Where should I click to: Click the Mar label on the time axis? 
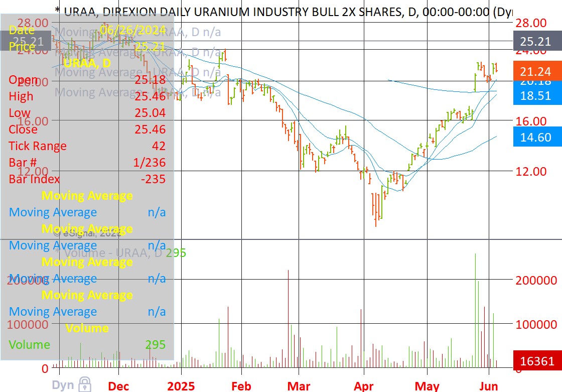pos(299,386)
